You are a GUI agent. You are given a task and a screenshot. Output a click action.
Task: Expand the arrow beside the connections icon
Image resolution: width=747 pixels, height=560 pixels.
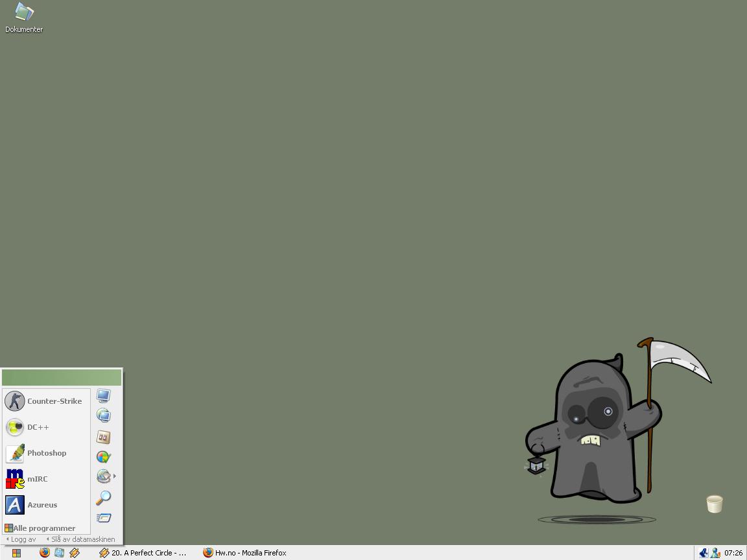click(115, 476)
